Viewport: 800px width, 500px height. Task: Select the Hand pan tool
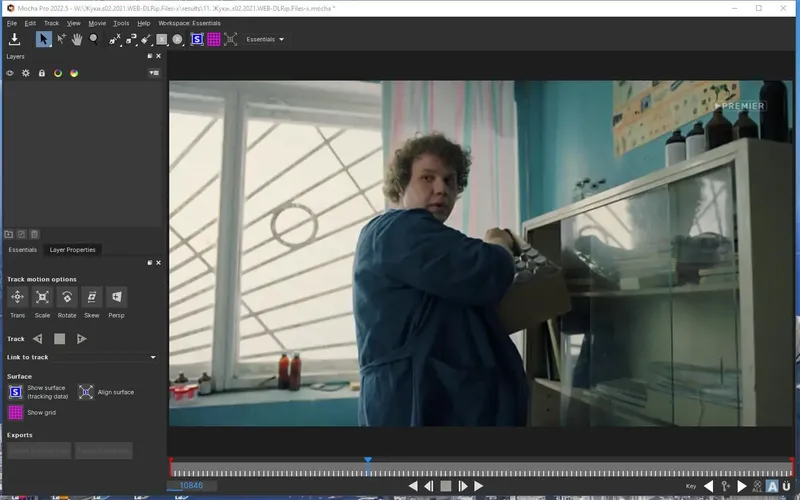[77, 39]
